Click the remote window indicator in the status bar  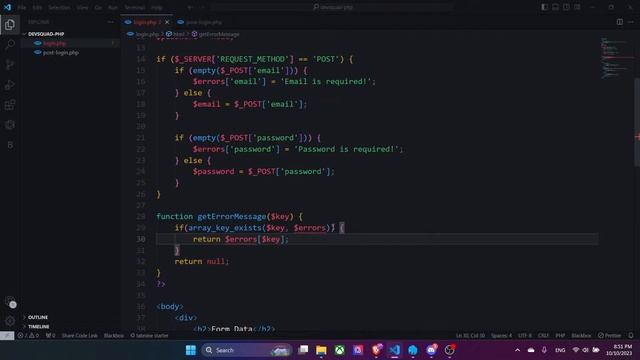click(7, 336)
